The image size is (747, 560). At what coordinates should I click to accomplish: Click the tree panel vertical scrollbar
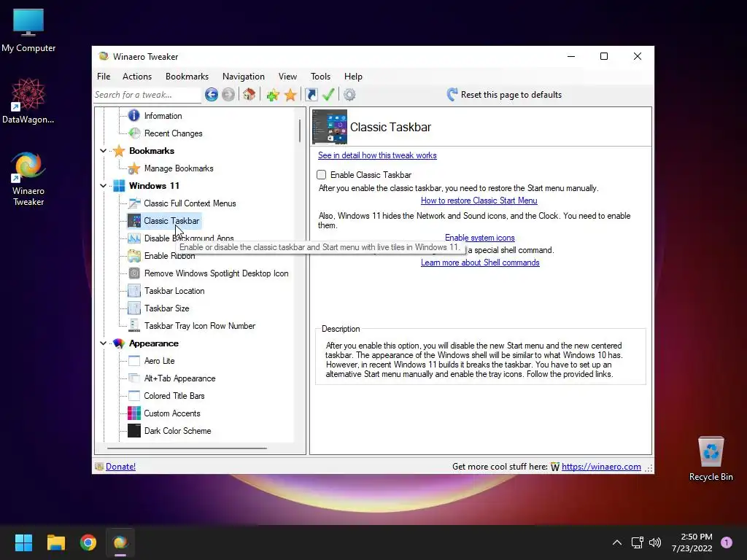[299, 130]
